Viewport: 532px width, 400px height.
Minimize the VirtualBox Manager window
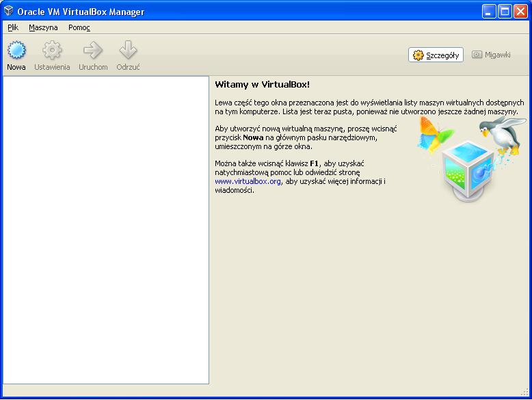click(x=489, y=12)
